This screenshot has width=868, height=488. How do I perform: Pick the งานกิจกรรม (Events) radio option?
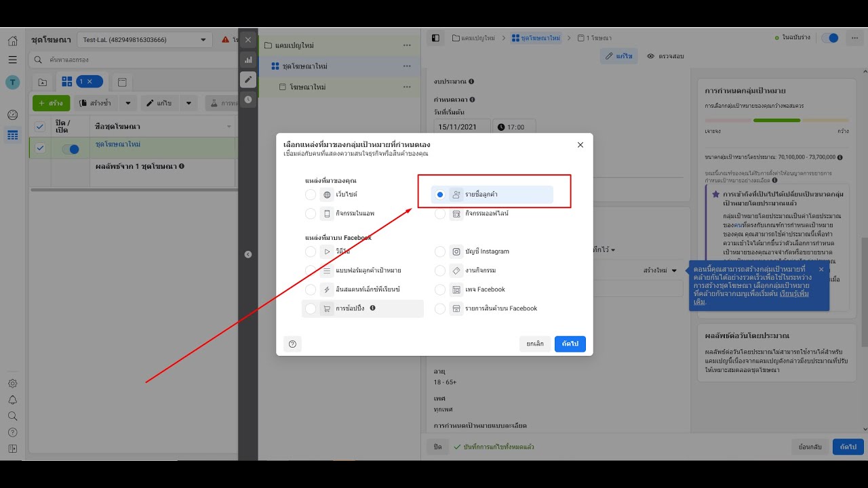coord(440,270)
